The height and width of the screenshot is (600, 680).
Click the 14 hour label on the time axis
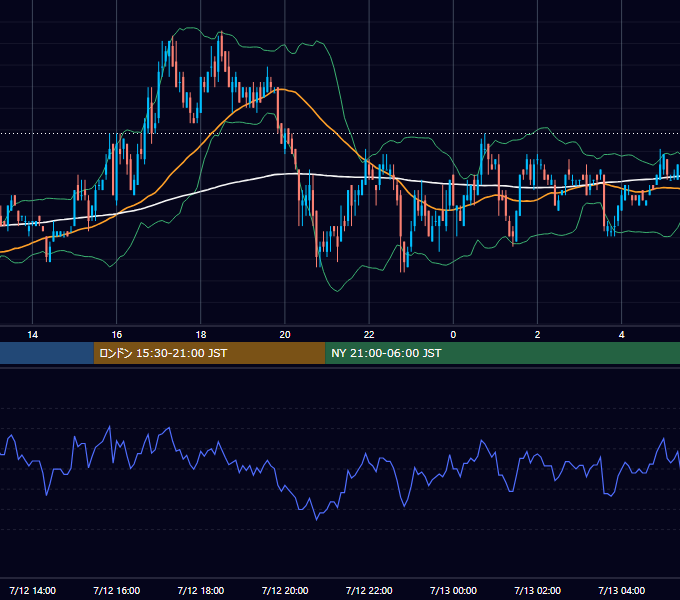[x=33, y=335]
